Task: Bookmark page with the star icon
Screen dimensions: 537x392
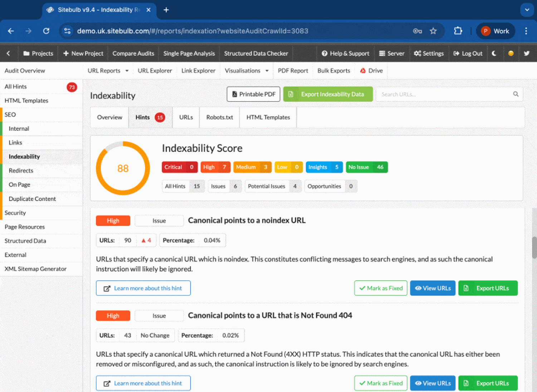Action: (x=433, y=31)
